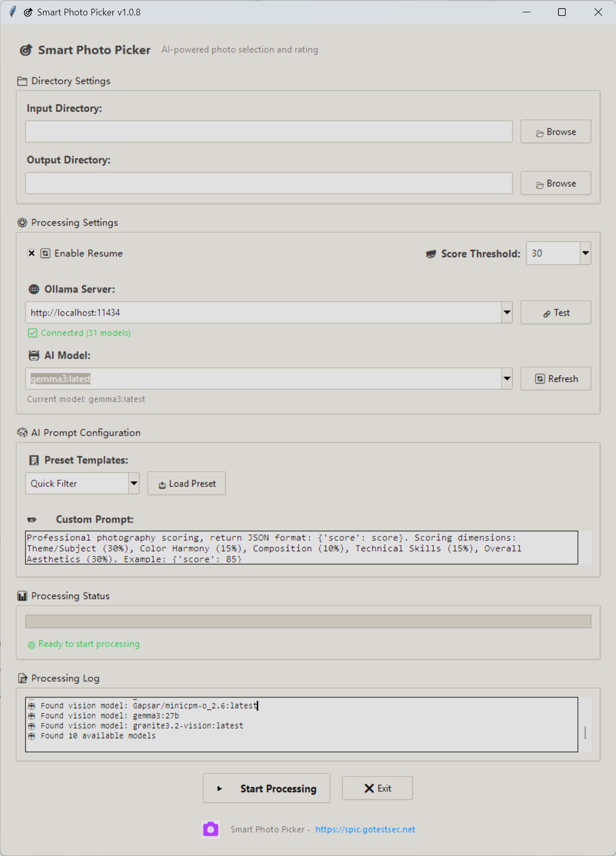
Task: Click the 'Ready to start processing' status text
Action: pyautogui.click(x=89, y=644)
